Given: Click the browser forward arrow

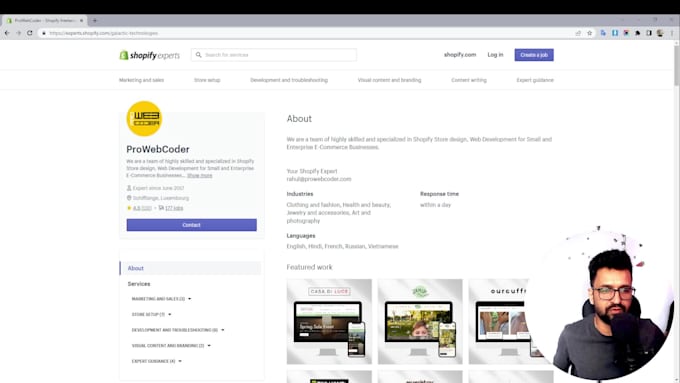Looking at the screenshot, I should (x=18, y=33).
